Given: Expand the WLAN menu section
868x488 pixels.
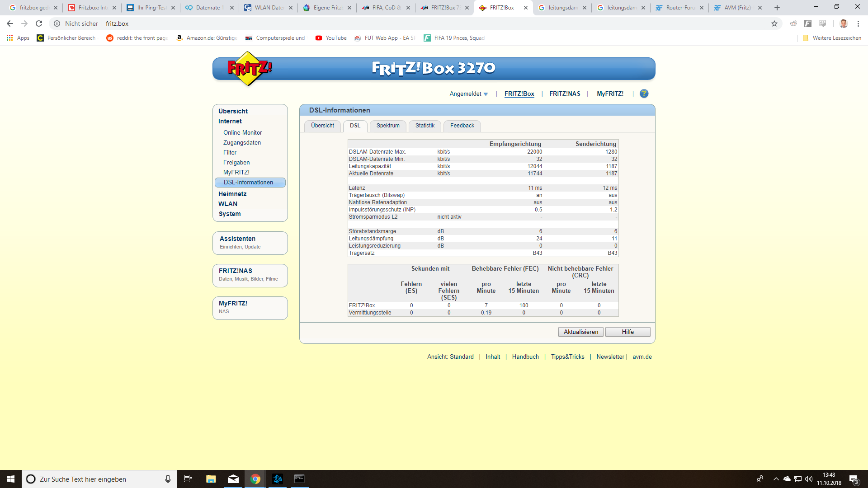Looking at the screenshot, I should coord(228,204).
